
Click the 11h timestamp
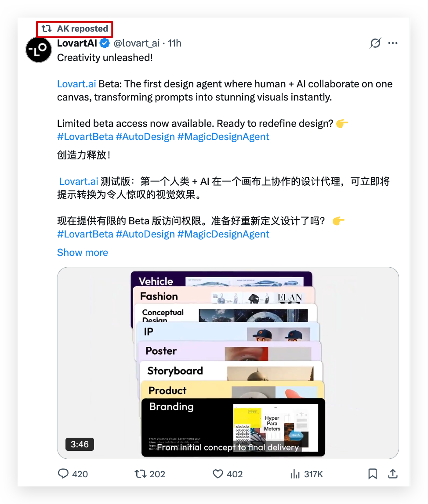click(175, 43)
